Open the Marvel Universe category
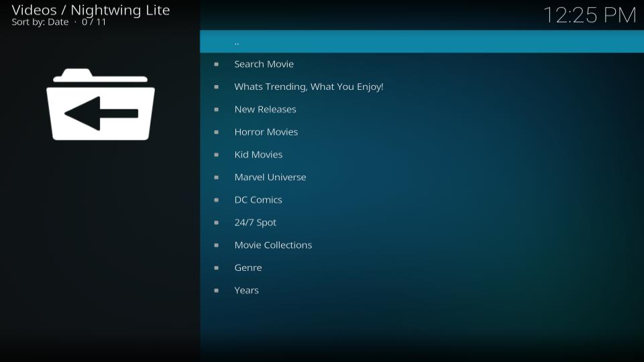This screenshot has height=362, width=644. click(x=422, y=177)
